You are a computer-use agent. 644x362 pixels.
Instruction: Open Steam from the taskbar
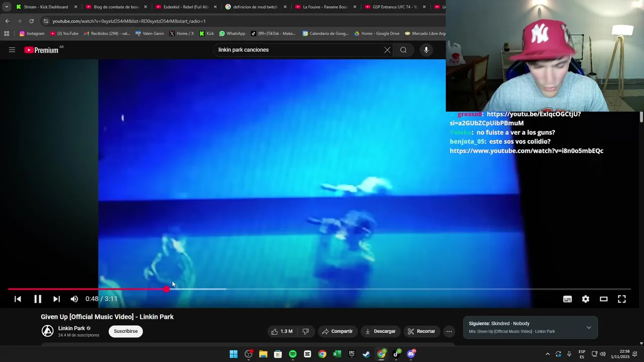[366, 354]
